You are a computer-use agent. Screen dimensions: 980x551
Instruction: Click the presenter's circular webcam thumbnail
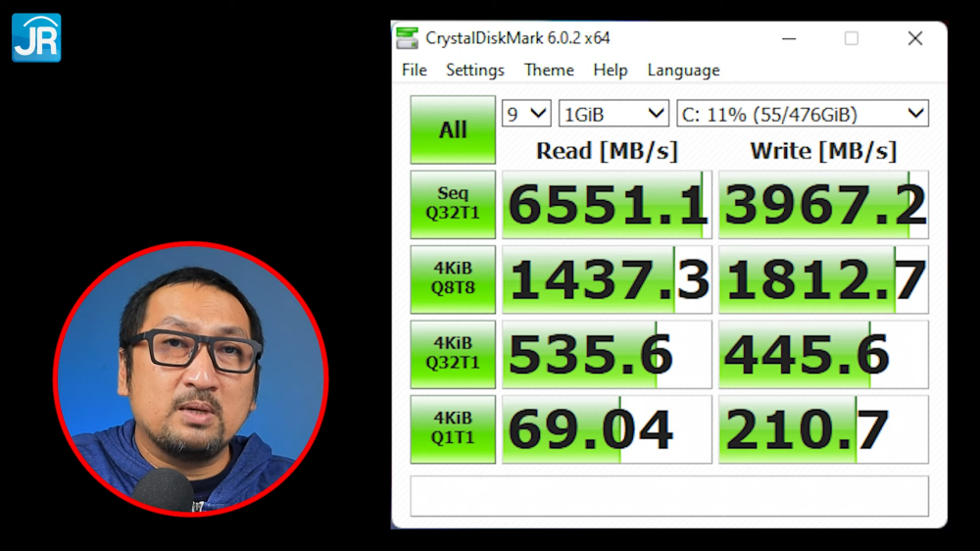[190, 378]
